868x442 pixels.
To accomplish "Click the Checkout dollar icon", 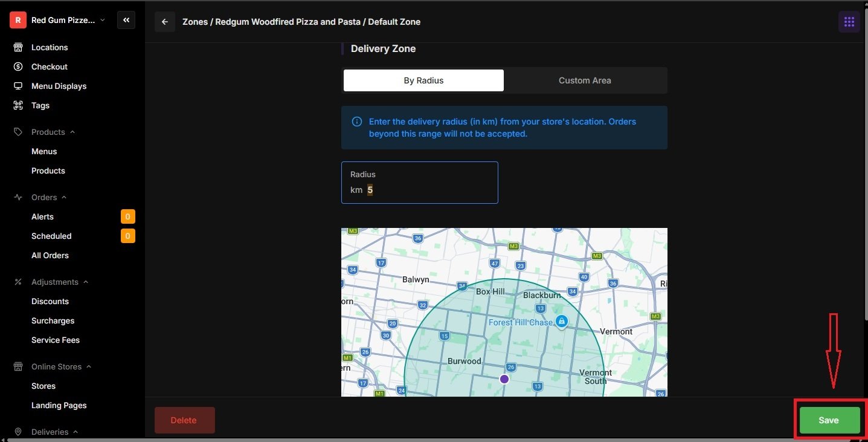I will [x=18, y=67].
